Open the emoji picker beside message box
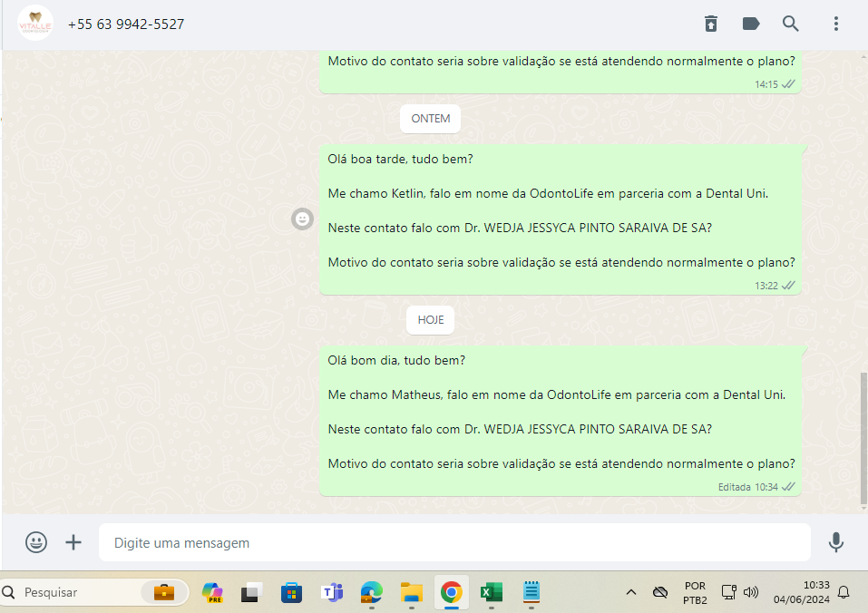 pos(36,542)
